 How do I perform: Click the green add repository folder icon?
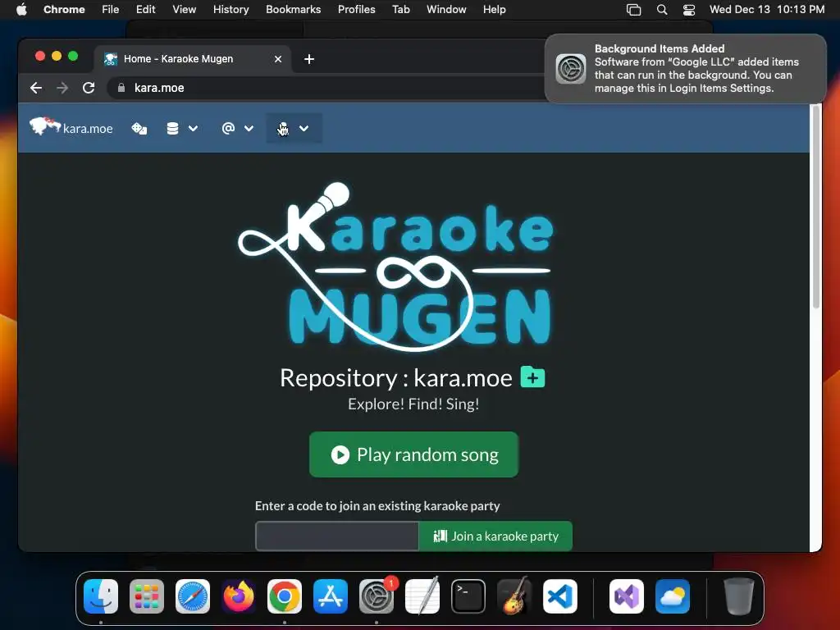tap(532, 377)
